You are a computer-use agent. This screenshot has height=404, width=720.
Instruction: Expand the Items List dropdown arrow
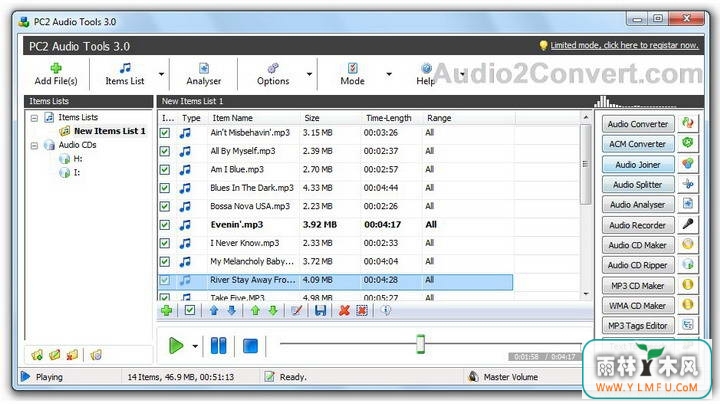pos(161,74)
